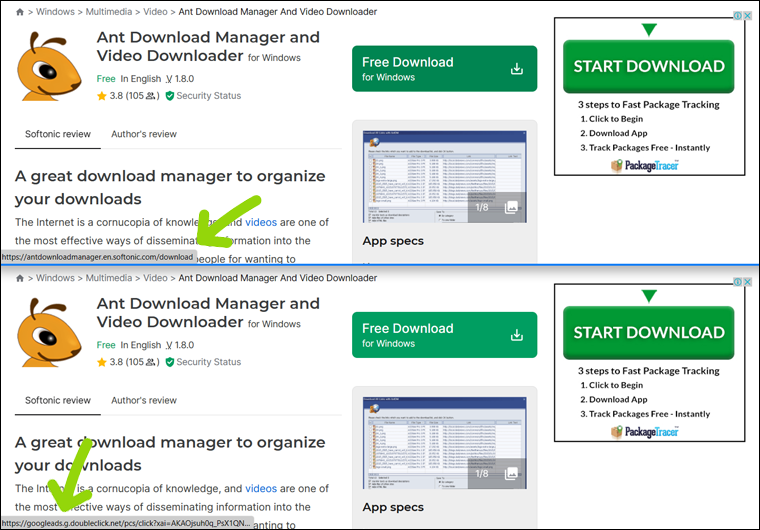This screenshot has width=760, height=530.
Task: Open Multimedia in the bottom breadcrumb
Action: pos(109,278)
